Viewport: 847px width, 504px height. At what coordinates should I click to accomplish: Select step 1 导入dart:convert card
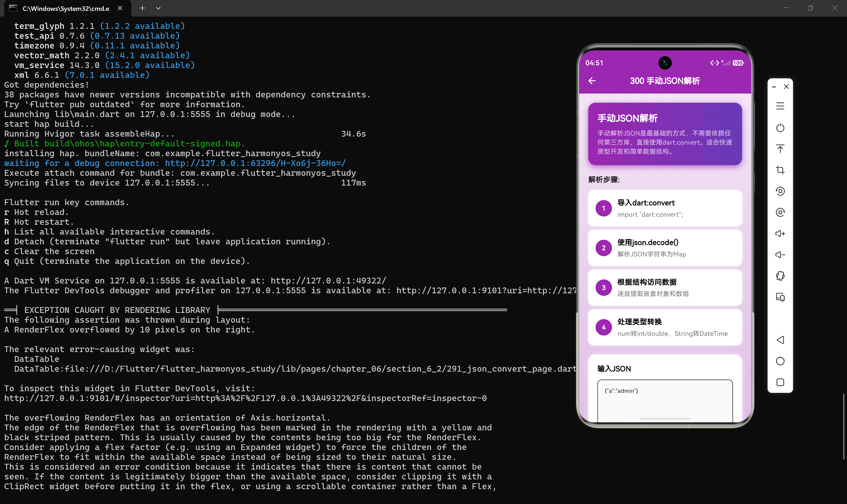click(665, 208)
